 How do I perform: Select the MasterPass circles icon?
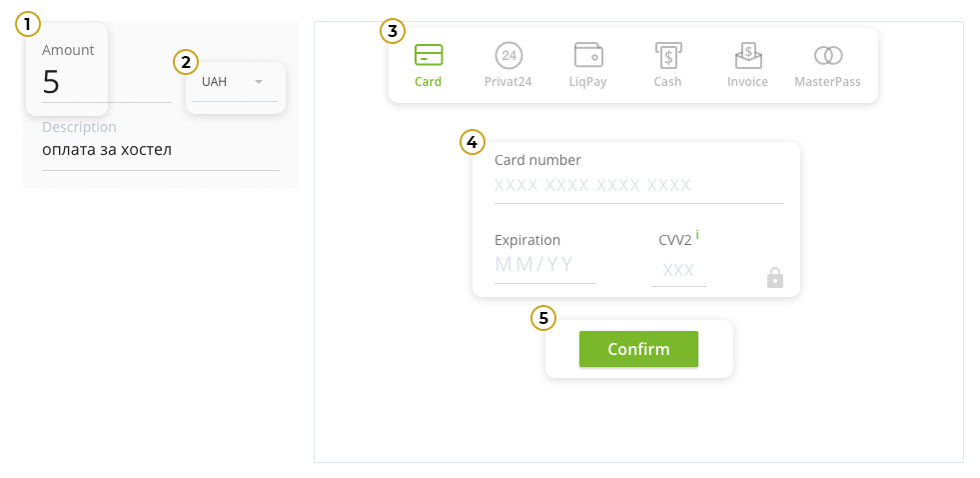click(827, 55)
